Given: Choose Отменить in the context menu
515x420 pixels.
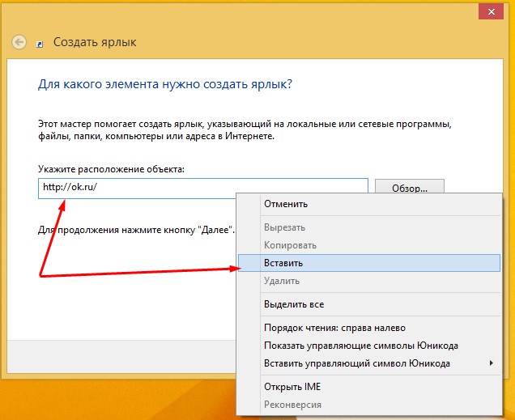Looking at the screenshot, I should 286,204.
